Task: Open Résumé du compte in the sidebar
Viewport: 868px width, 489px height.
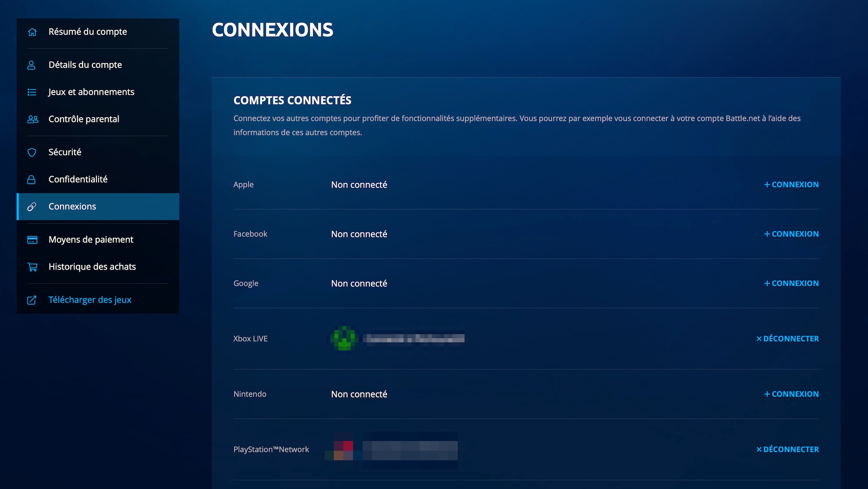Action: (x=98, y=32)
